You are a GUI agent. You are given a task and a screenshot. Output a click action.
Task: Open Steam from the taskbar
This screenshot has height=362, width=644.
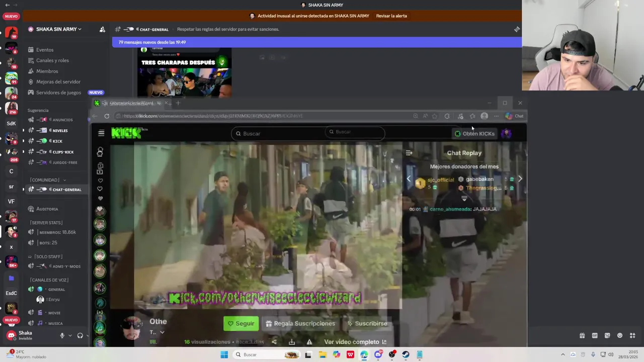point(406,354)
